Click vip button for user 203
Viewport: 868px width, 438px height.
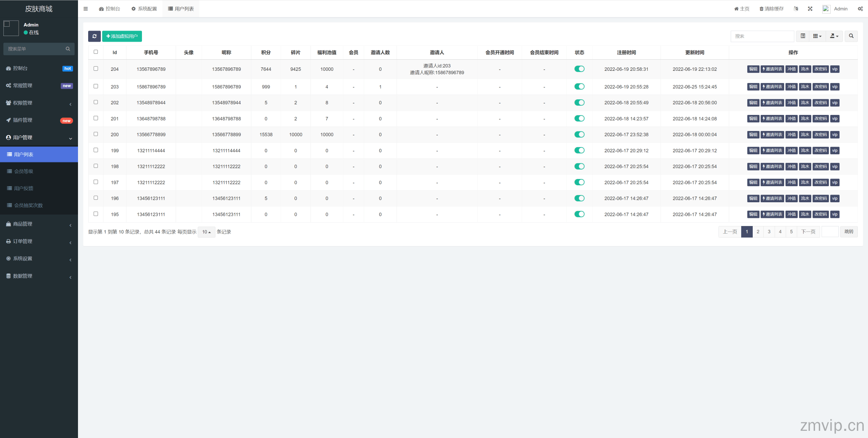tap(835, 86)
